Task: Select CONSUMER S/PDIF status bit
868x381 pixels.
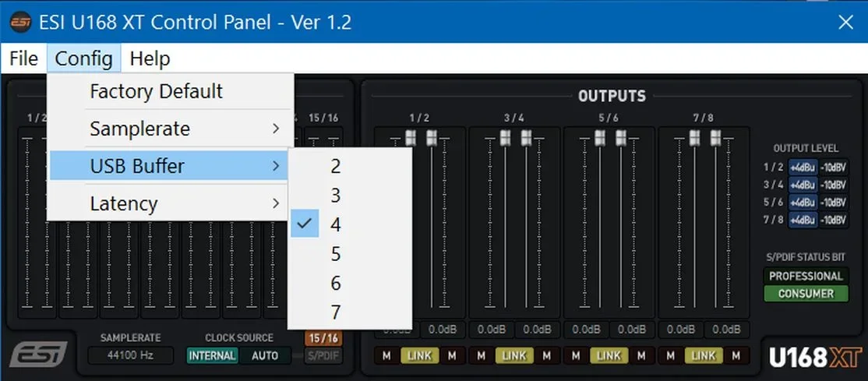Action: 806,294
